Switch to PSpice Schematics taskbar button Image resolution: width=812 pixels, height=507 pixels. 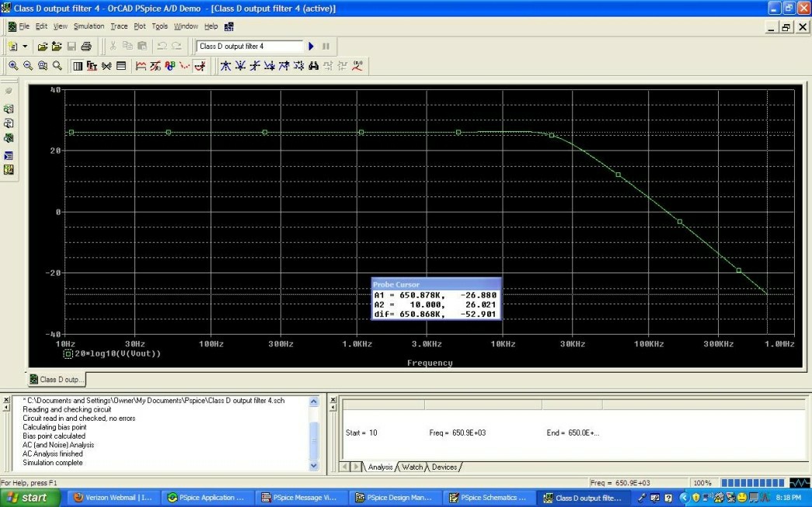coord(488,498)
